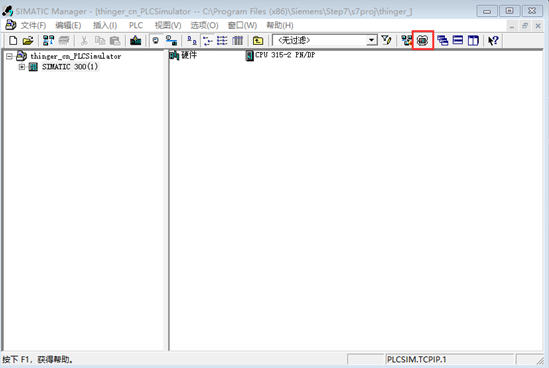The image size is (549, 368).
Task: Show accessible nodes via toolbar icon
Action: [x=48, y=41]
